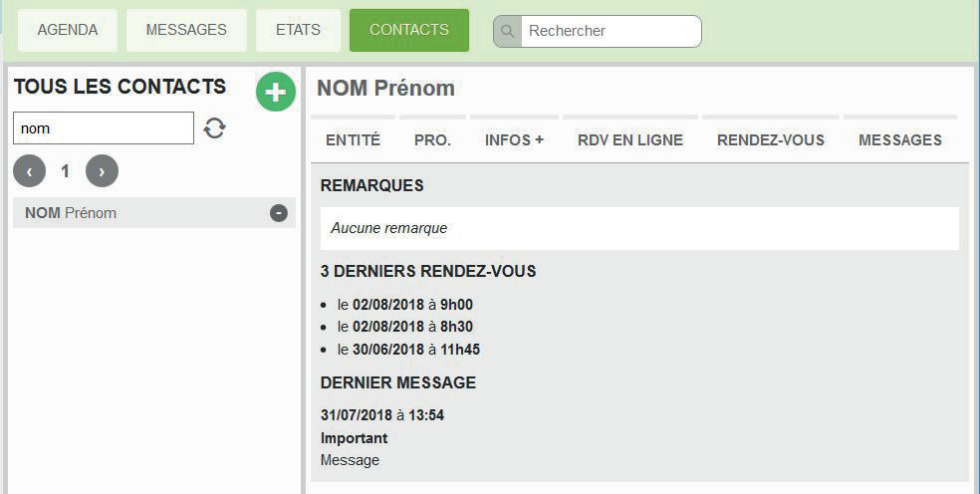
Task: Click the minus icon beside NOM Prénom
Action: pyautogui.click(x=279, y=213)
